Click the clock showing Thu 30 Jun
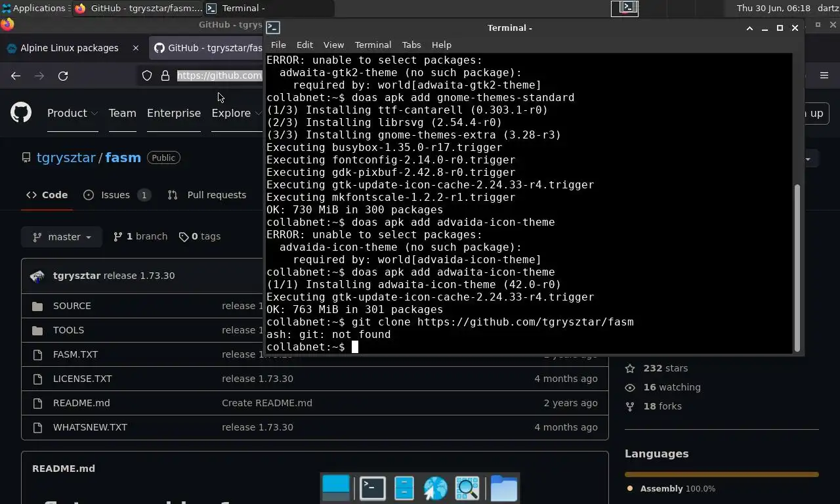 pyautogui.click(x=773, y=8)
